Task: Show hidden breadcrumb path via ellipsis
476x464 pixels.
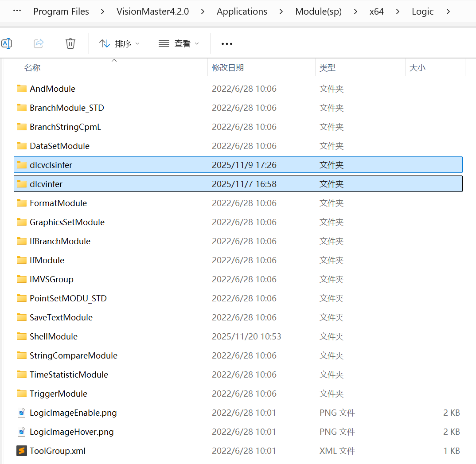Action: (x=17, y=11)
